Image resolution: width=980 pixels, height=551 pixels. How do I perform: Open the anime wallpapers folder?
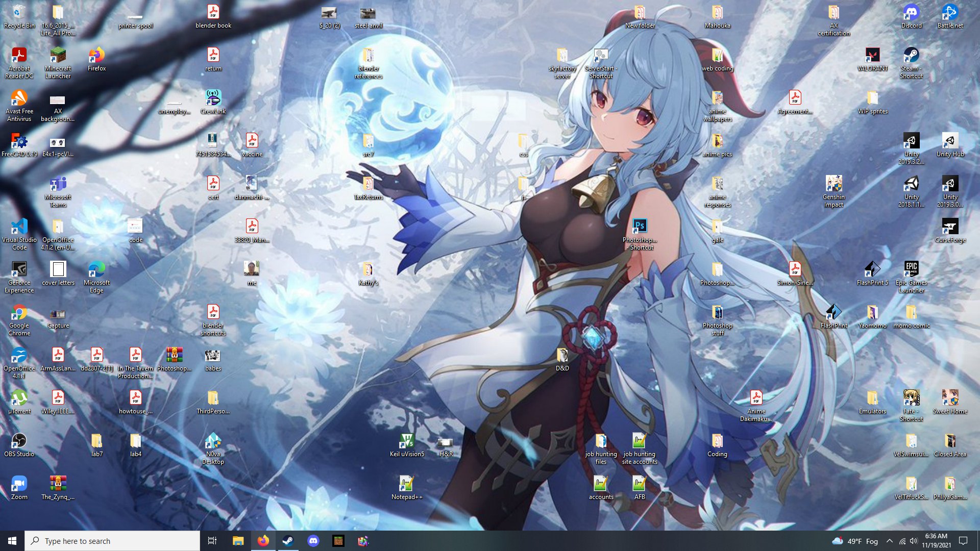(717, 106)
